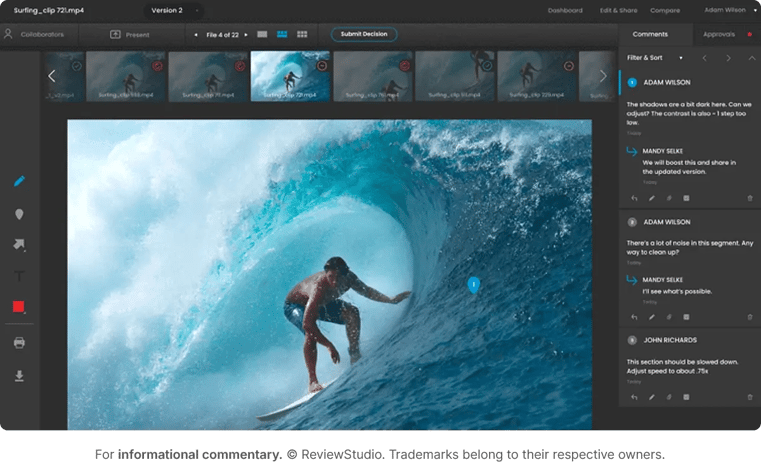Switch to the single-image view layout
The height and width of the screenshot is (462, 761).
[262, 34]
